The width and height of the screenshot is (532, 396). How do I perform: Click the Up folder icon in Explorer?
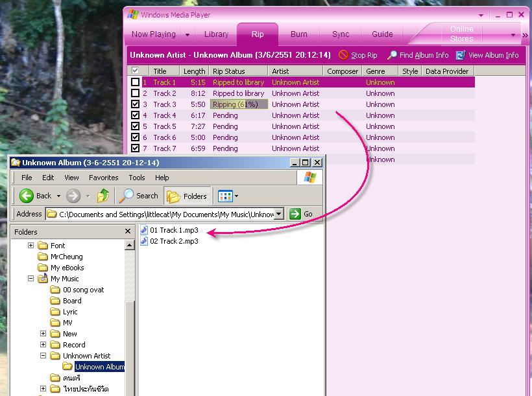(103, 196)
